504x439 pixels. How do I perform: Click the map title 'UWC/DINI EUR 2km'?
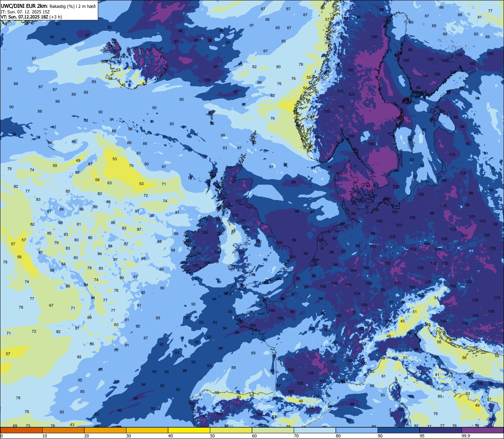click(x=24, y=6)
